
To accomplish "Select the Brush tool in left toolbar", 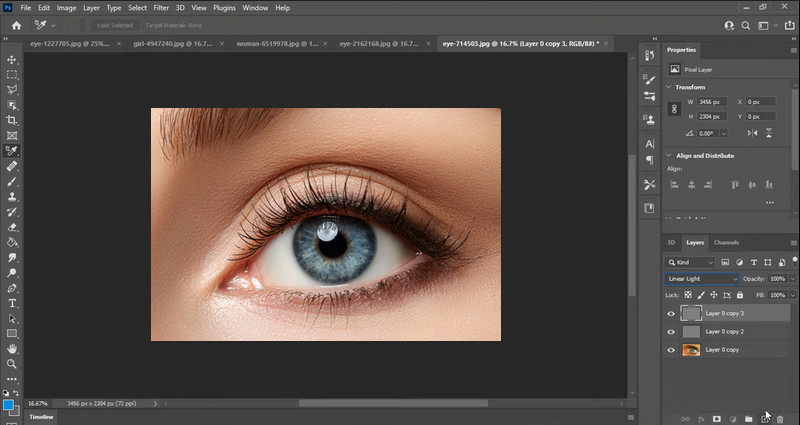I will (12, 182).
